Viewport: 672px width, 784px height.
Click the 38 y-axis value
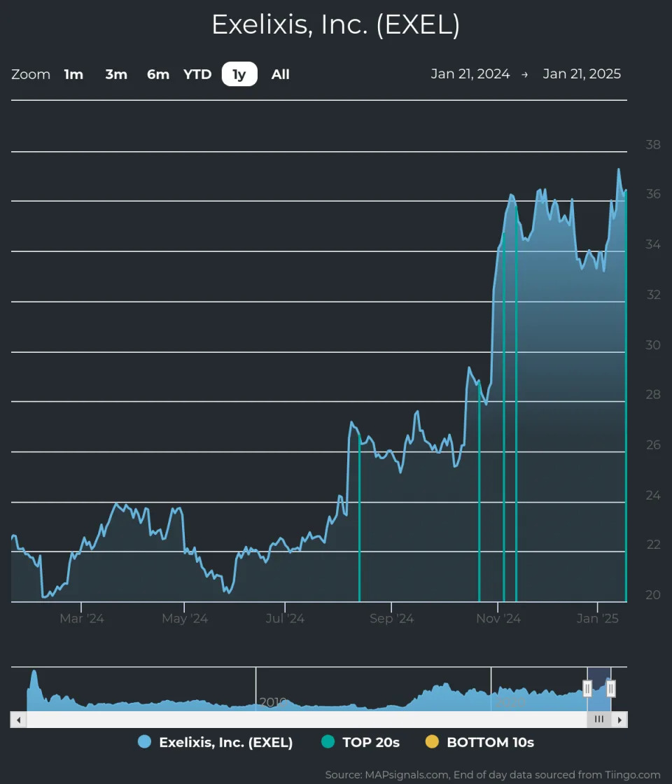tap(653, 144)
